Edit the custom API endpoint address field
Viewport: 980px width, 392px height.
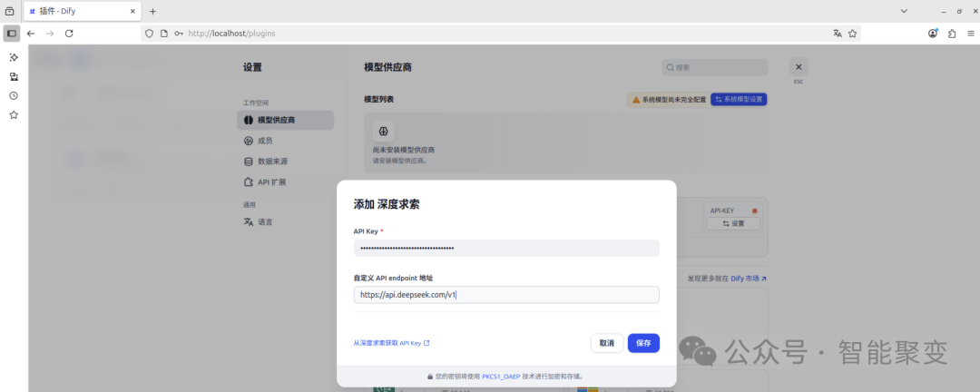coord(506,295)
